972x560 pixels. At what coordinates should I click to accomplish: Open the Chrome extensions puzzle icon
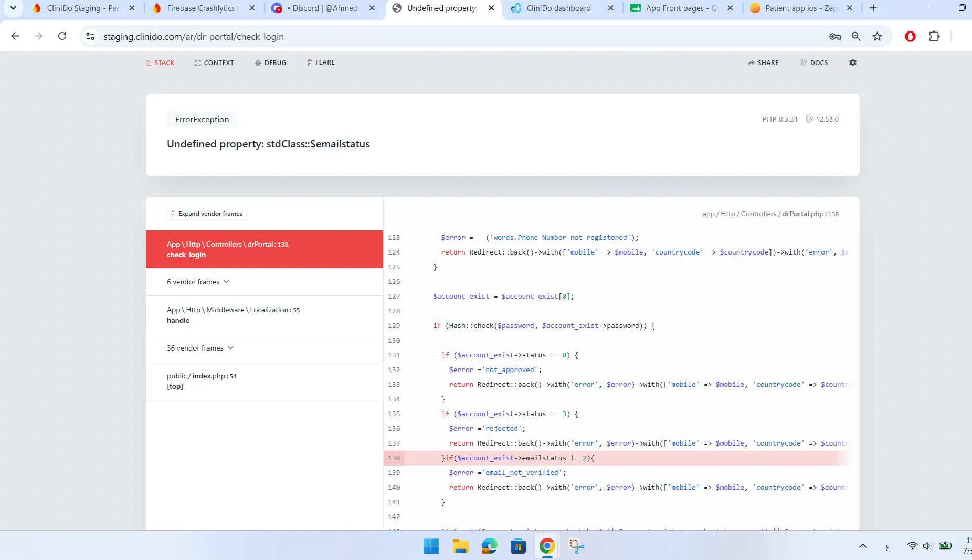(934, 36)
